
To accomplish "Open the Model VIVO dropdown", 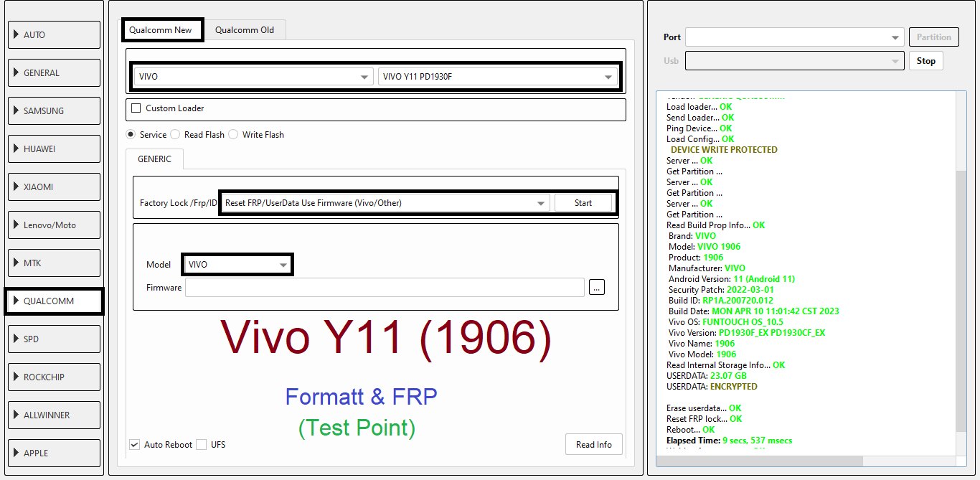I will coord(237,264).
